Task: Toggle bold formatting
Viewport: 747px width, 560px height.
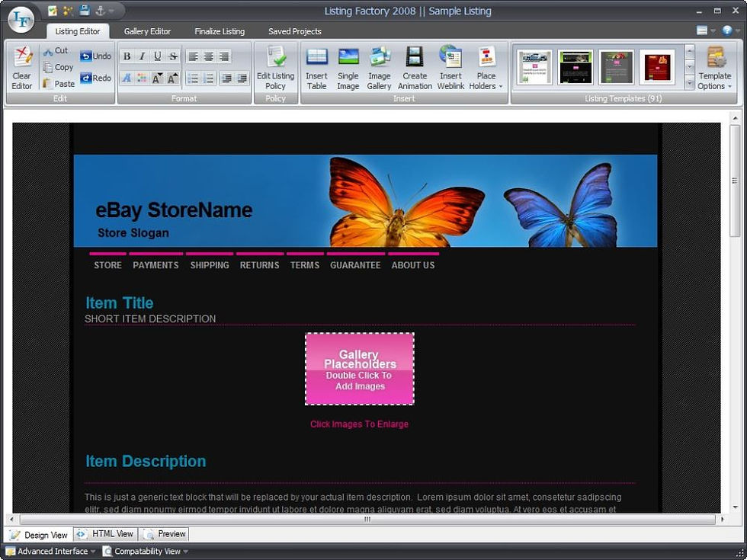Action: point(127,56)
